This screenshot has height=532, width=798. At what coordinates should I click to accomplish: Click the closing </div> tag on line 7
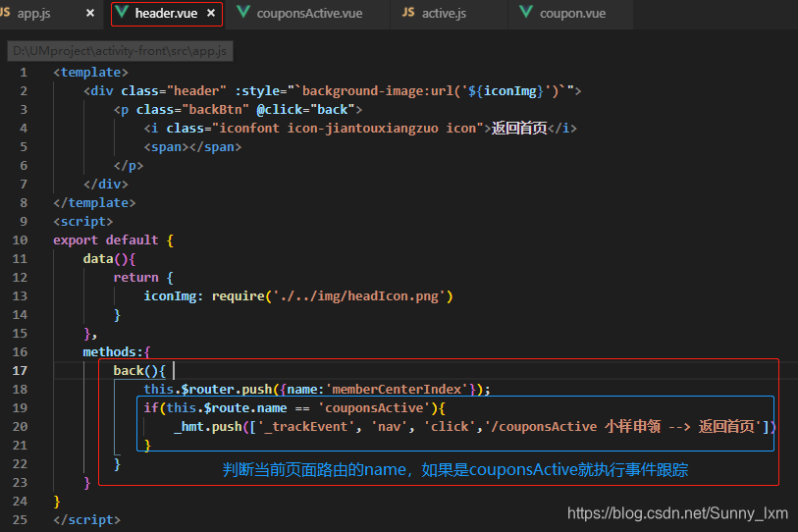tap(106, 185)
